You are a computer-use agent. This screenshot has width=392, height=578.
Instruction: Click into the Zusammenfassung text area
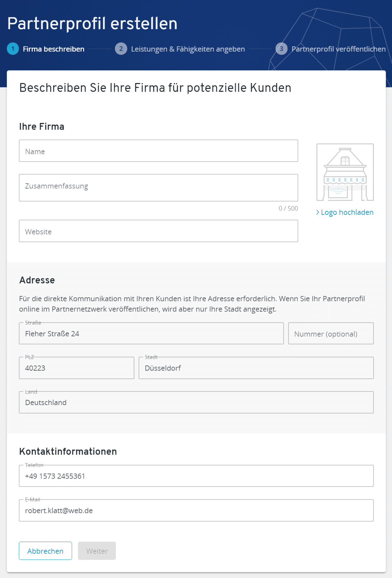[158, 188]
